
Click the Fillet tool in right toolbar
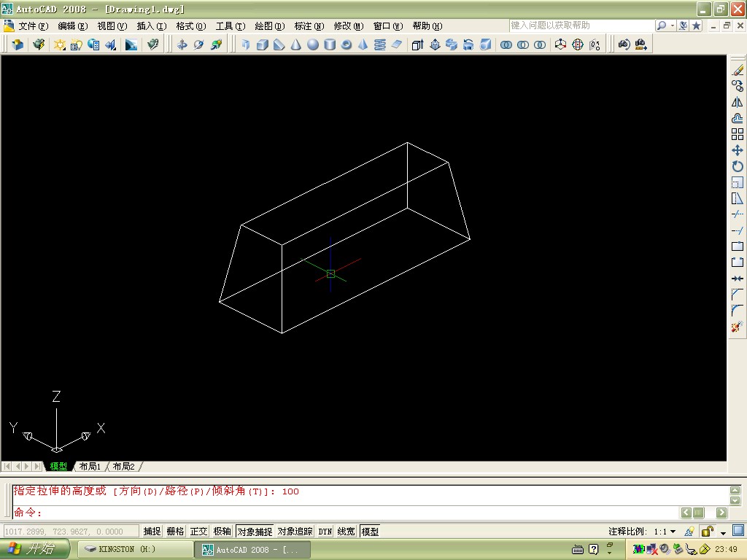[738, 311]
